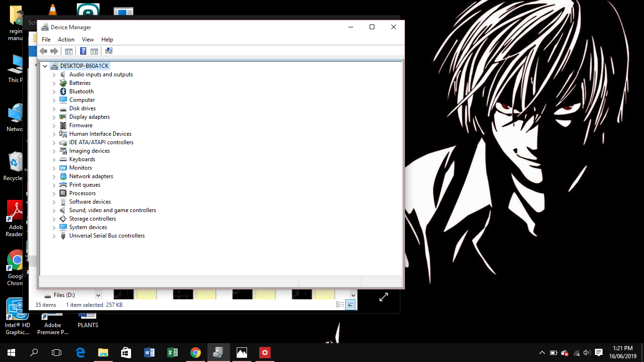Viewport: 644px width, 362px height.
Task: Select the Intel HD Graphics desktop icon
Action: point(17,317)
